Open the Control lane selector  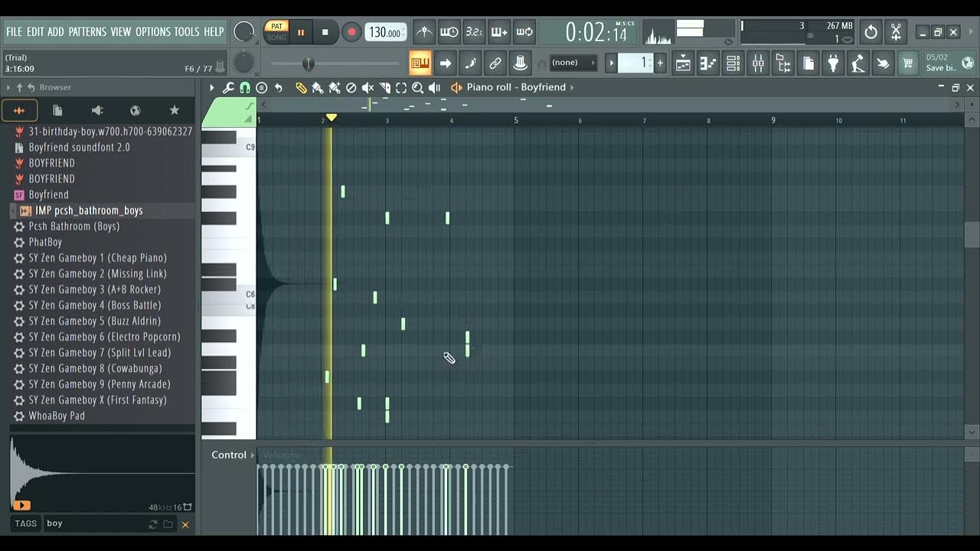(x=233, y=455)
